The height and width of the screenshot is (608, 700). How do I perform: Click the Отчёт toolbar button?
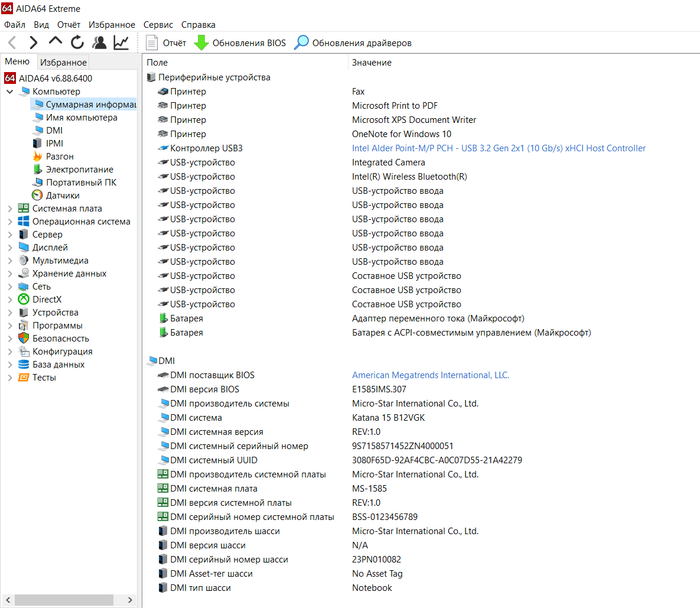(166, 43)
